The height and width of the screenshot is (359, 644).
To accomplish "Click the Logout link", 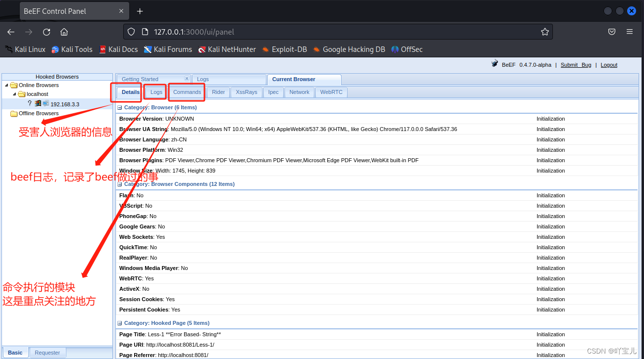I will (x=609, y=65).
